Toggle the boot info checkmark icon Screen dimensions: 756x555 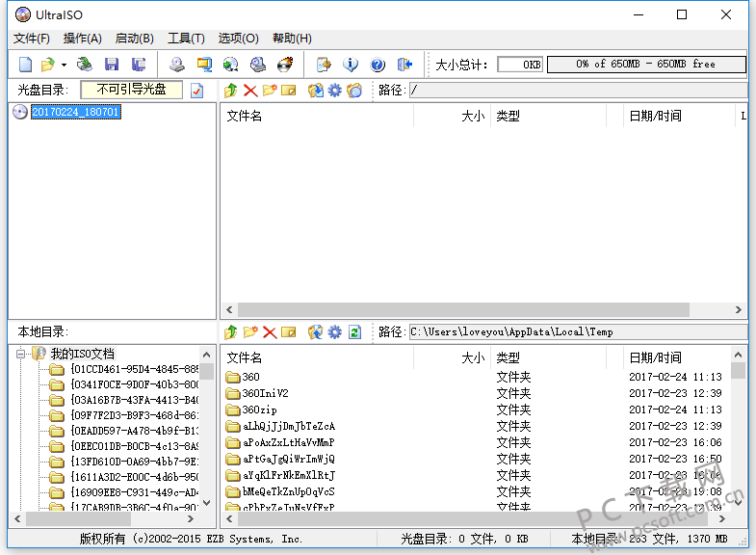[x=196, y=91]
